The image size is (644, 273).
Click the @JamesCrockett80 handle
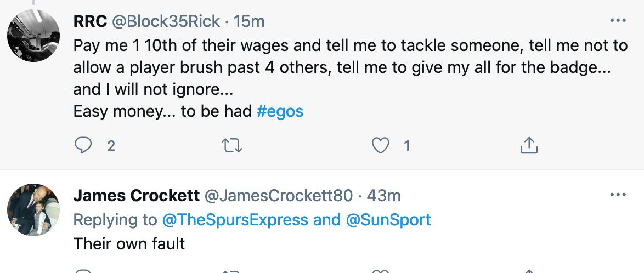coord(278,195)
